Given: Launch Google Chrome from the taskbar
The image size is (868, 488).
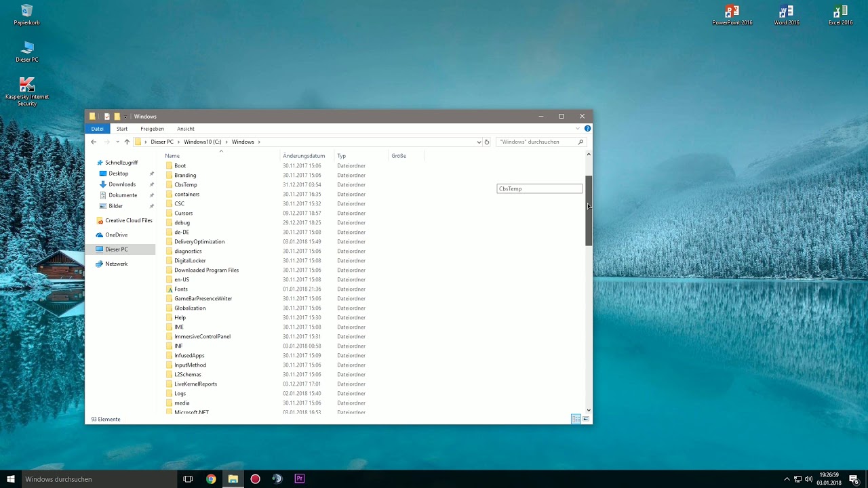Looking at the screenshot, I should (x=211, y=479).
